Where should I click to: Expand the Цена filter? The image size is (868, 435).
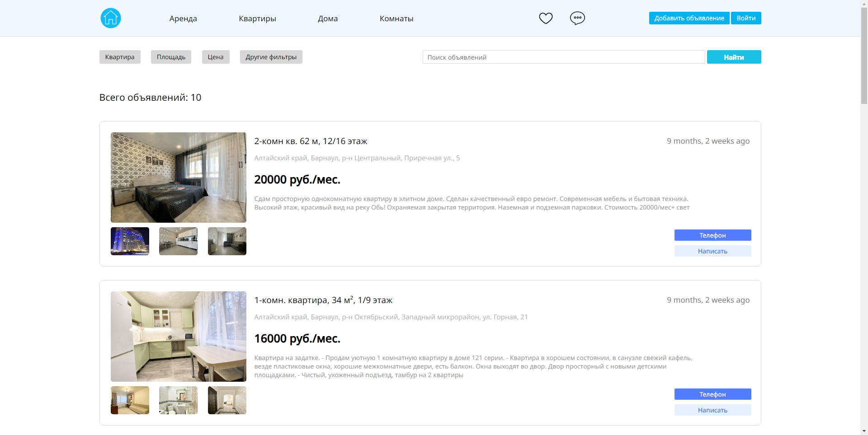click(x=216, y=57)
